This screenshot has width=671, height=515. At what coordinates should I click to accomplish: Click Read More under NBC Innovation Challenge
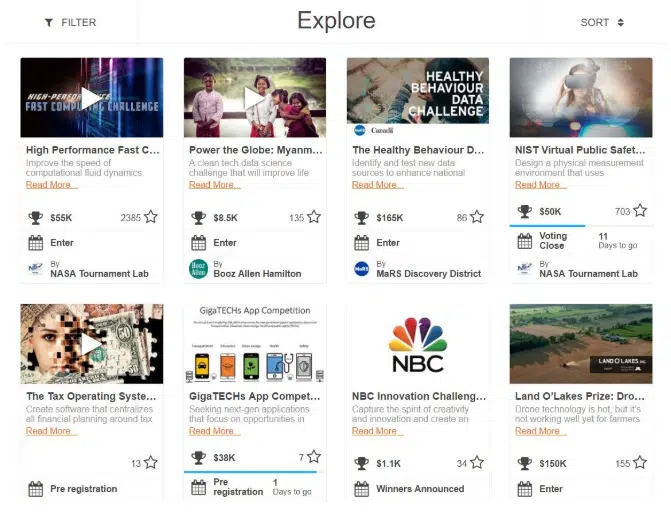378,431
